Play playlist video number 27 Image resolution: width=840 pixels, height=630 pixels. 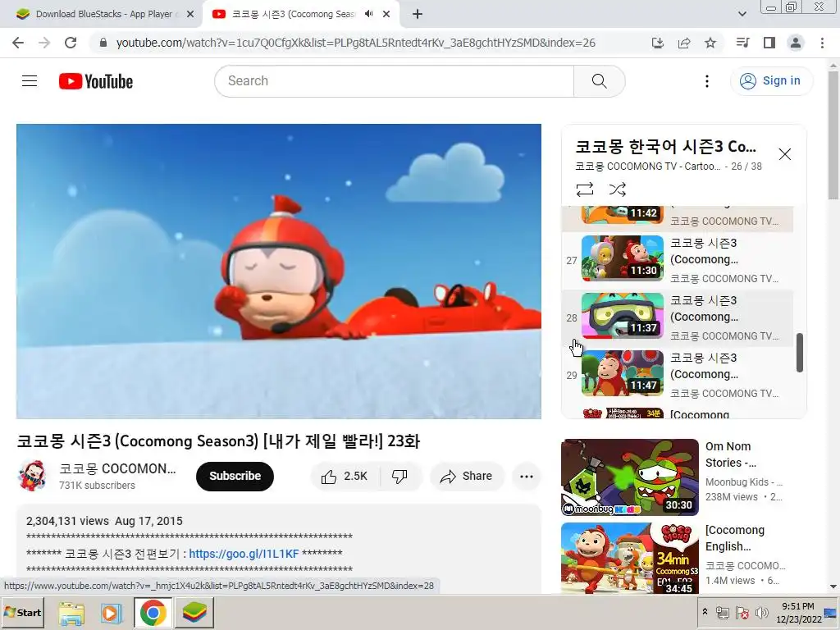[677, 260]
